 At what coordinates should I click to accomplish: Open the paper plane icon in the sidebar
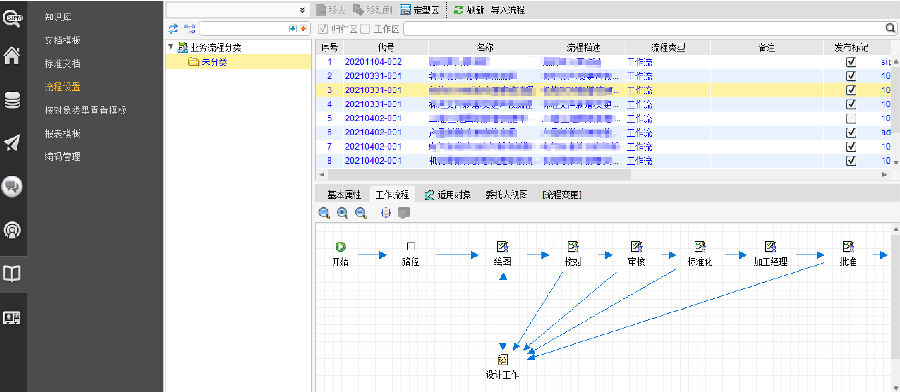pyautogui.click(x=13, y=143)
